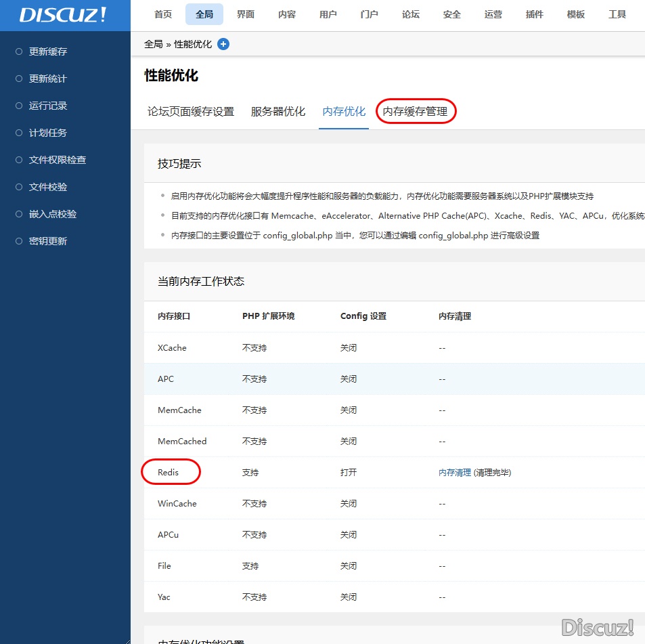Open 文件校验 from the sidebar

tap(47, 187)
